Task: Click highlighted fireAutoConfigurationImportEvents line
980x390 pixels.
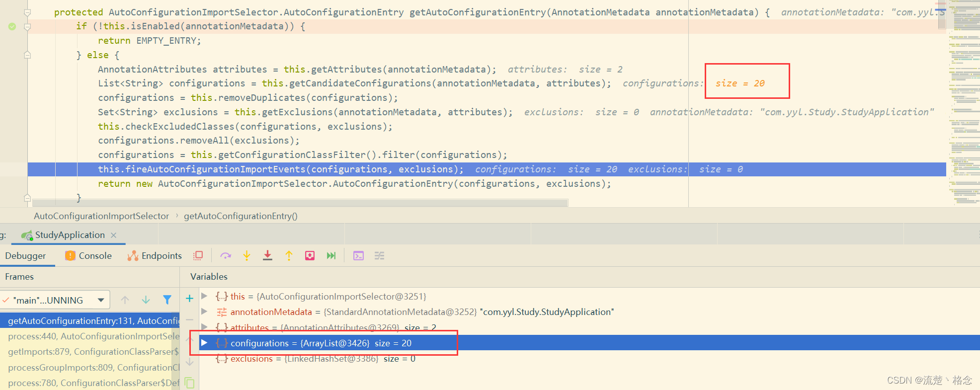Action: 487,169
